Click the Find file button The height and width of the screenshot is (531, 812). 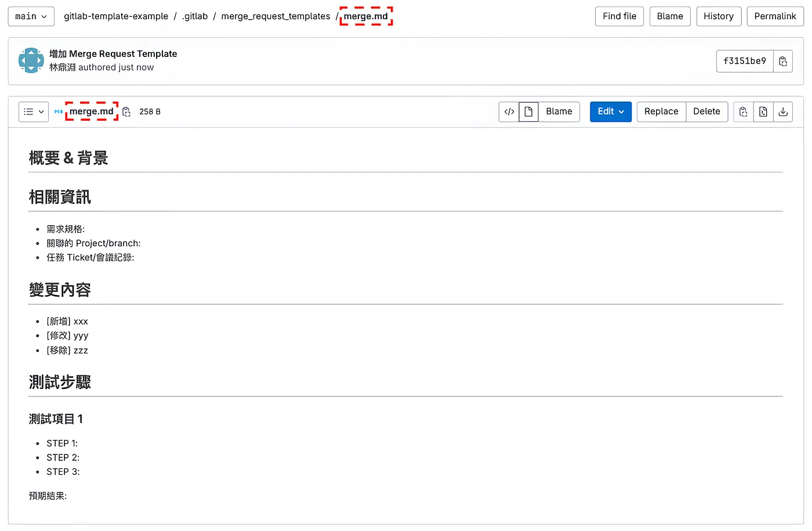(619, 16)
